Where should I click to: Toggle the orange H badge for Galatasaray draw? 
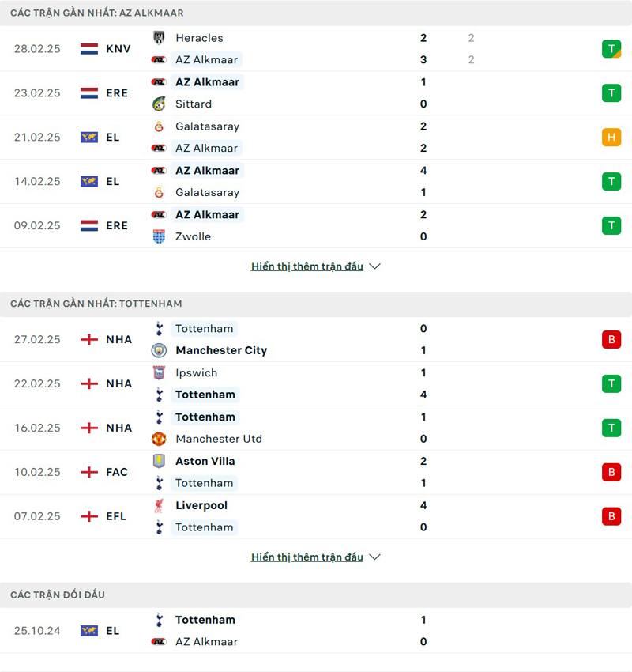click(x=611, y=137)
